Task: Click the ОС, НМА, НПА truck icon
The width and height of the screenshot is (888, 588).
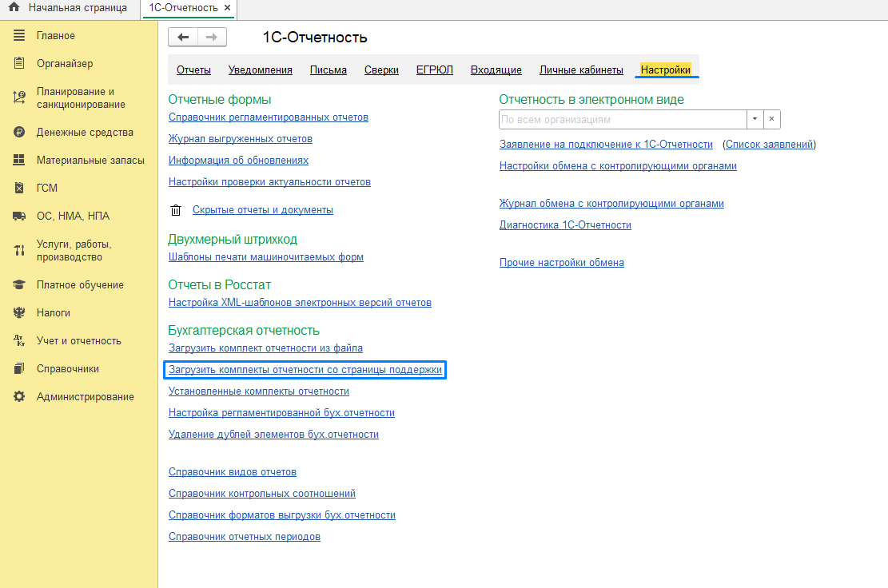Action: [x=19, y=216]
